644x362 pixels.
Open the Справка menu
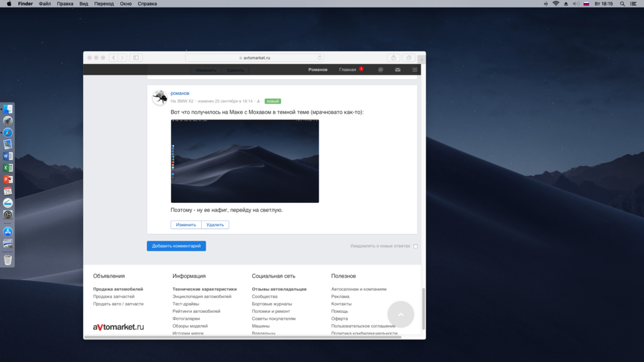(147, 4)
